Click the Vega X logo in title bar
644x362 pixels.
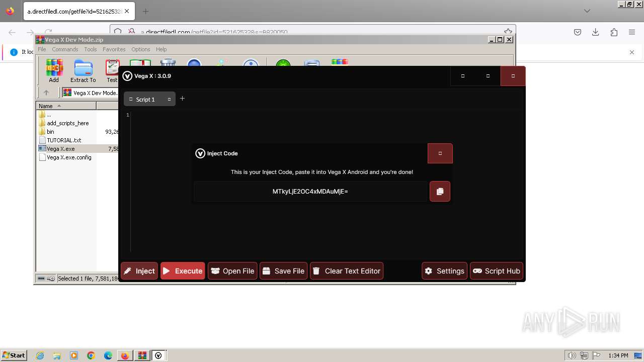coord(127,76)
